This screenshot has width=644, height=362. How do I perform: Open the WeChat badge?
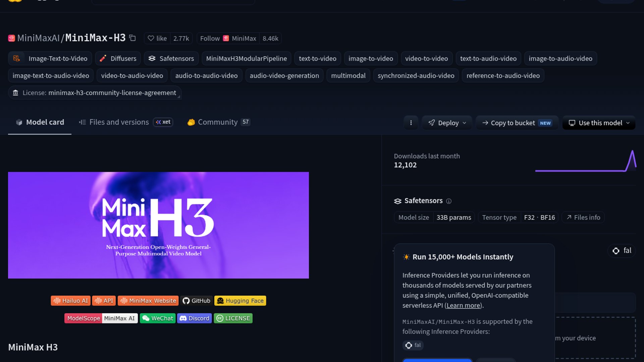tap(158, 318)
